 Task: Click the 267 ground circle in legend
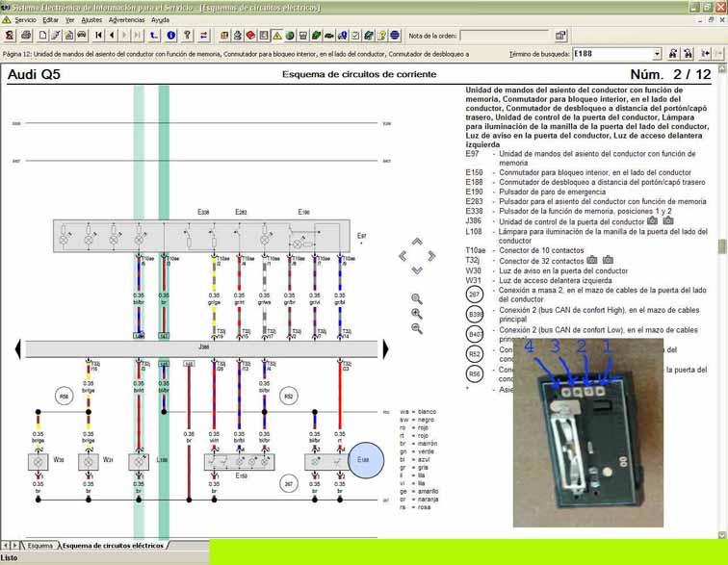(x=474, y=295)
